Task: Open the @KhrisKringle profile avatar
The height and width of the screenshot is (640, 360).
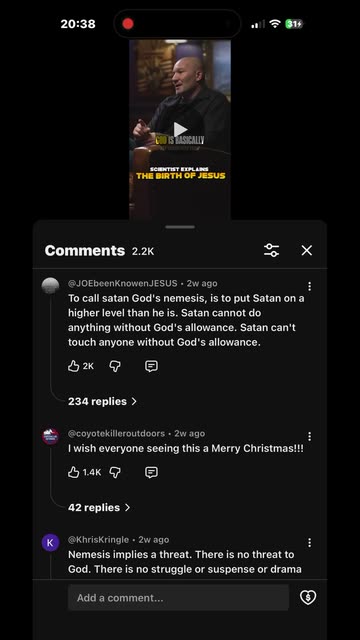Action: click(x=50, y=543)
